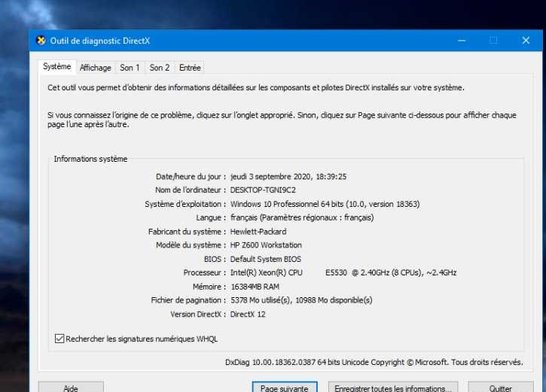Click the DxDiag 10.00.18362.0387 copyright line

point(374,363)
